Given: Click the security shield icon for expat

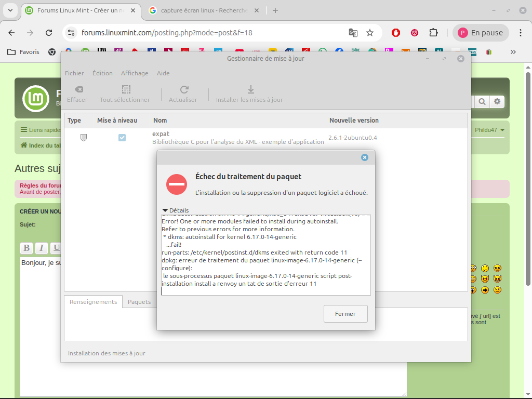Looking at the screenshot, I should [84, 137].
